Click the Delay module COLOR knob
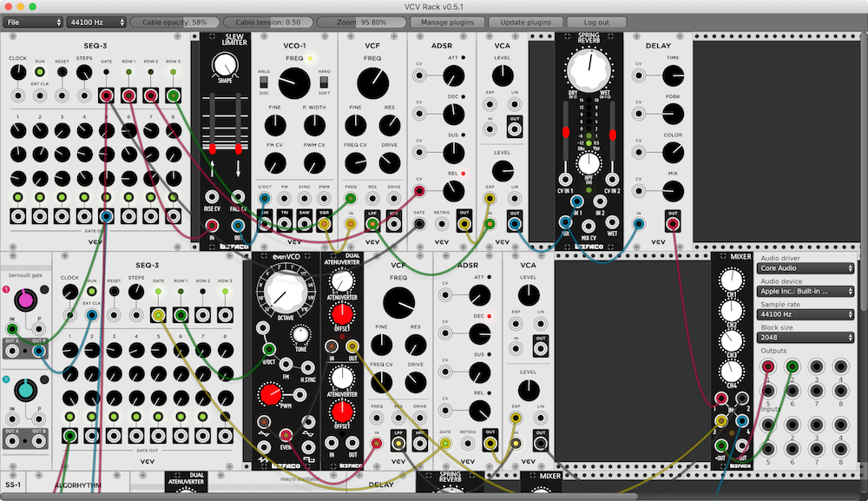Image resolution: width=868 pixels, height=501 pixels. tap(674, 153)
